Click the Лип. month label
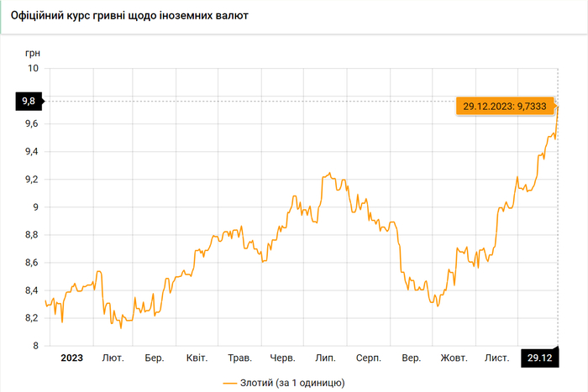The height and width of the screenshot is (392, 588). click(x=324, y=358)
